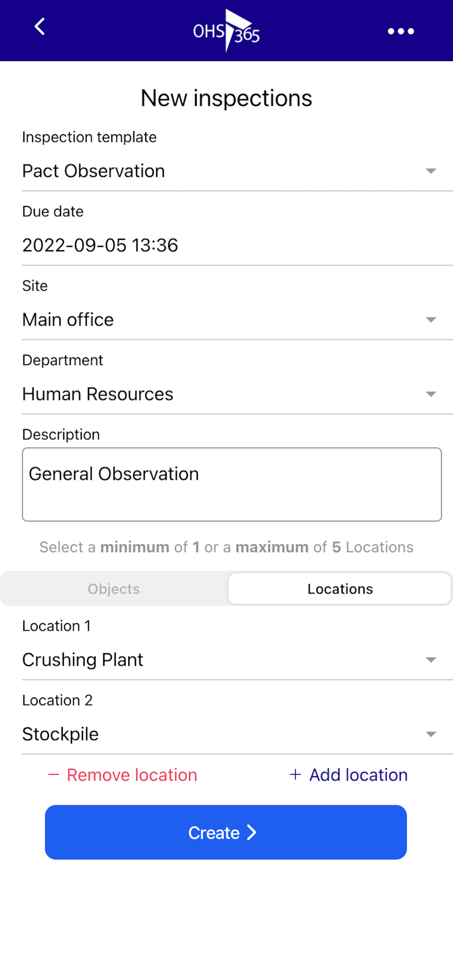The image size is (453, 980).
Task: Tap the OHS 365 logo
Action: (x=226, y=31)
